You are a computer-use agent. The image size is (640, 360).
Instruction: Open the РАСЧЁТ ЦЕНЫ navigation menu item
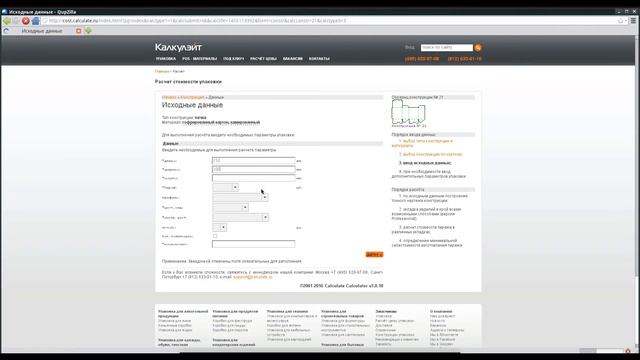[x=263, y=59]
